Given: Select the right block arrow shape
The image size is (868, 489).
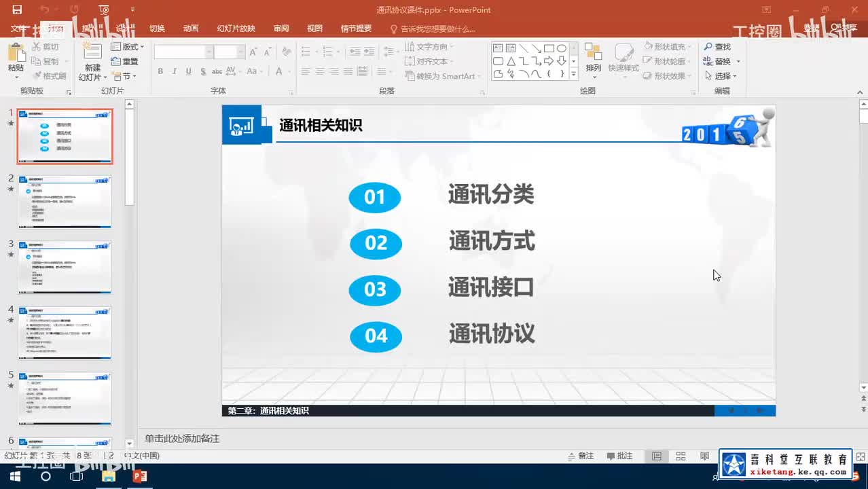Looking at the screenshot, I should [x=549, y=61].
